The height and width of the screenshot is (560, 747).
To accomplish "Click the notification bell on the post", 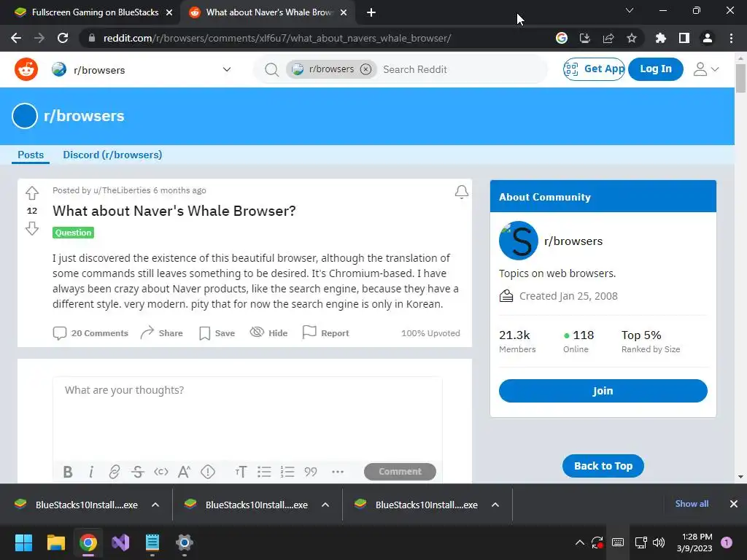I will click(x=461, y=192).
